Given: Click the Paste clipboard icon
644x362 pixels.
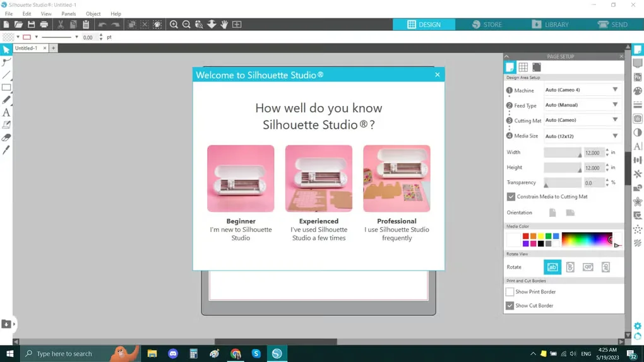Looking at the screenshot, I should 86,25.
